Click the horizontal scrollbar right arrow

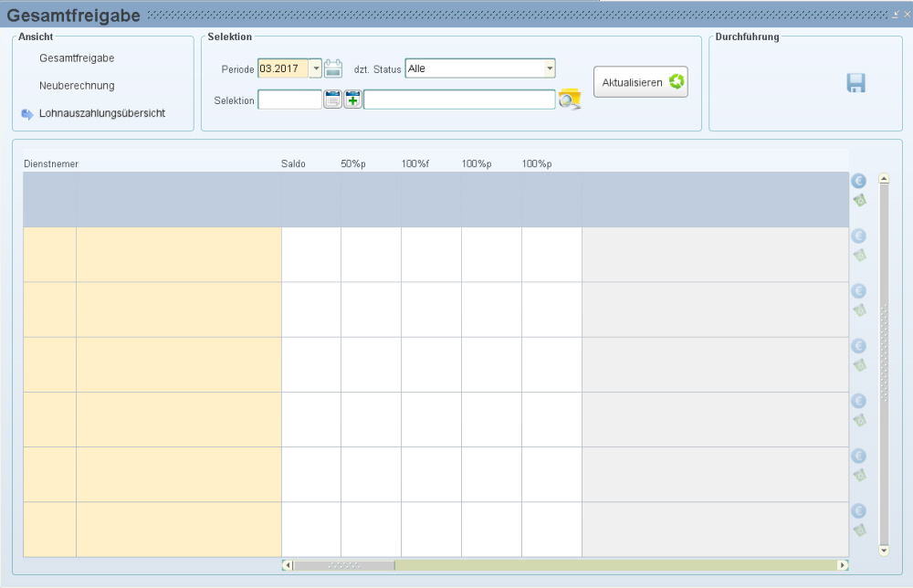843,565
